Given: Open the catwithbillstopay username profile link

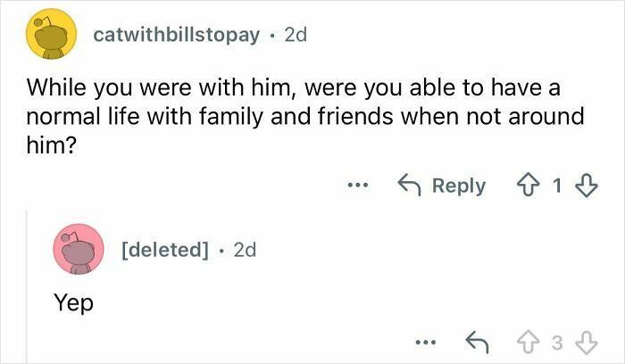Looking at the screenshot, I should tap(178, 36).
